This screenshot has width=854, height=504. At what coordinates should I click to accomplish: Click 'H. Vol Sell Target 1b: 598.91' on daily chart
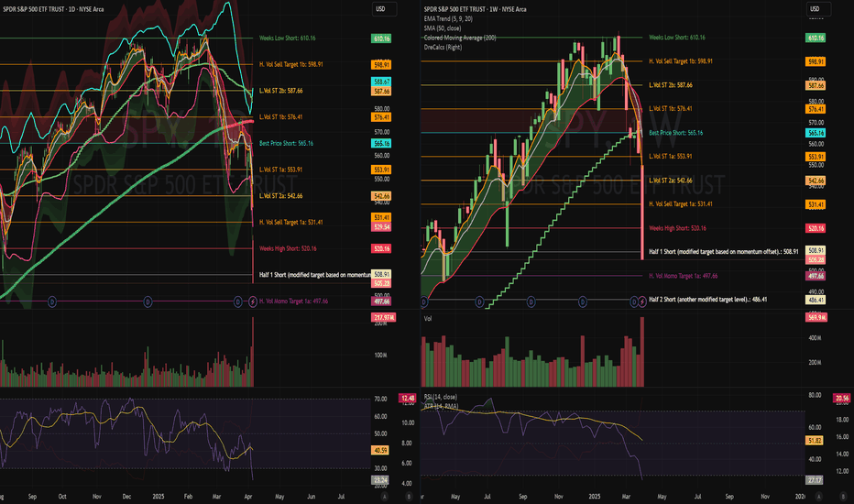coord(290,64)
